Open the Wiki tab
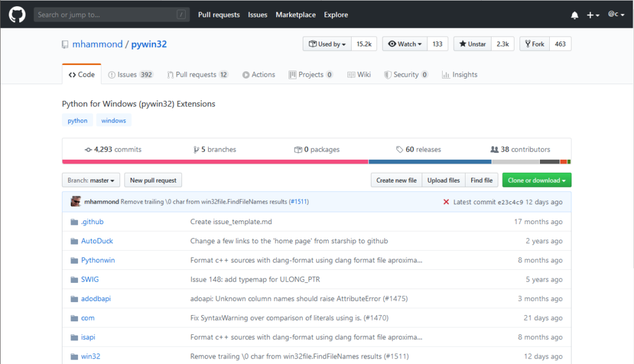 point(359,74)
